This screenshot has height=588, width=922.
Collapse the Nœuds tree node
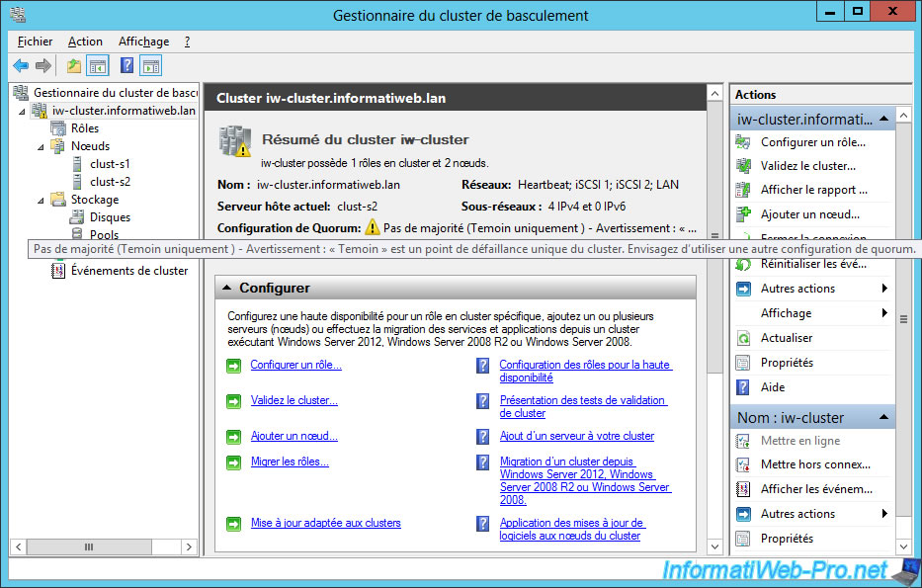[x=42, y=146]
